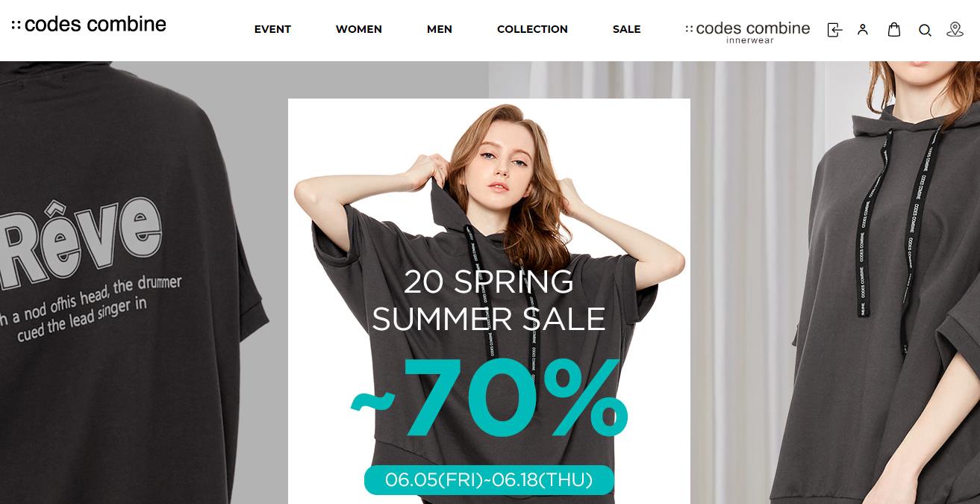Open the user account person icon

coord(863,30)
